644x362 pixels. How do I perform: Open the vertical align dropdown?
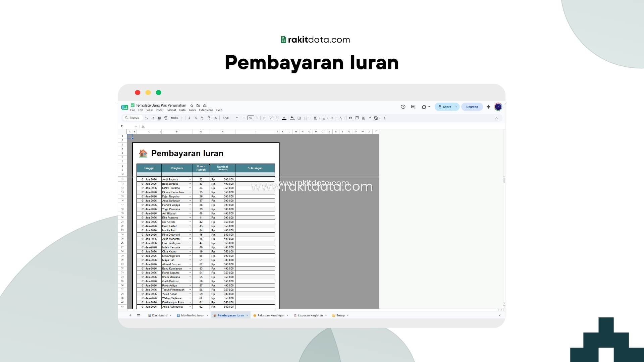coord(325,118)
